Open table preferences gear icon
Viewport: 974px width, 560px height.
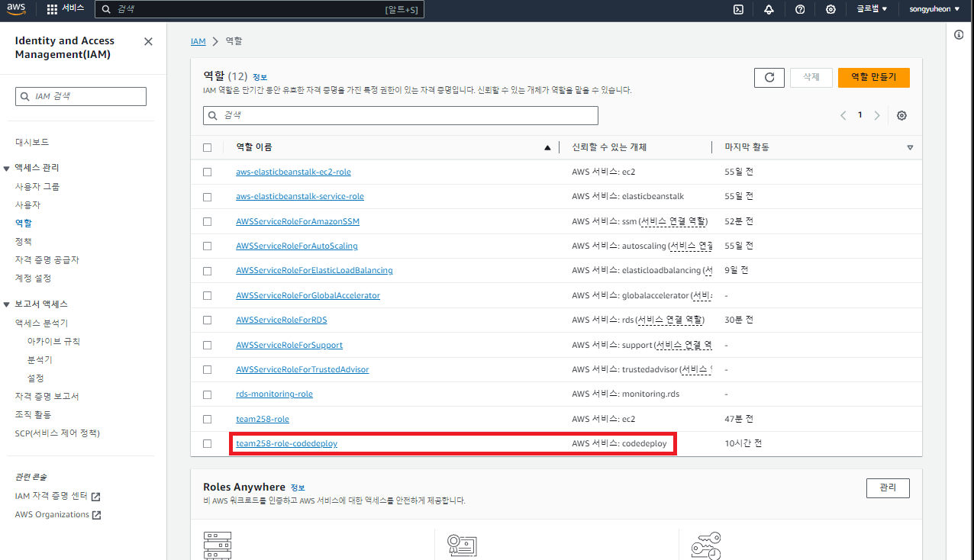902,115
